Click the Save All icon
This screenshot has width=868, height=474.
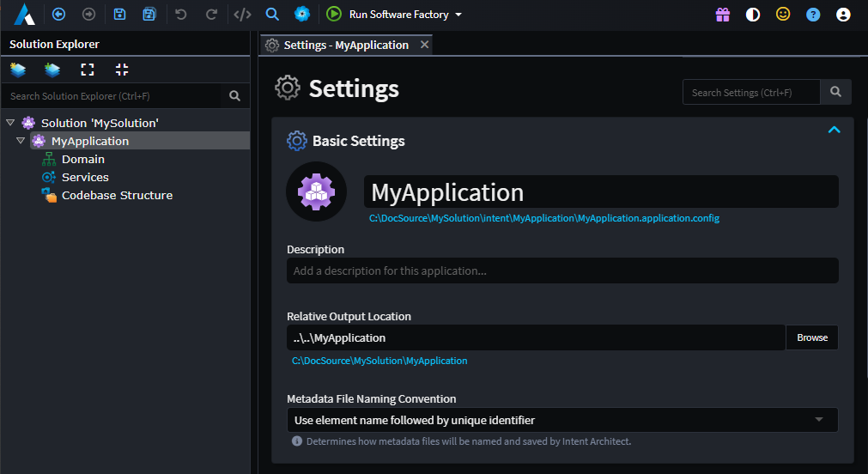tap(149, 15)
